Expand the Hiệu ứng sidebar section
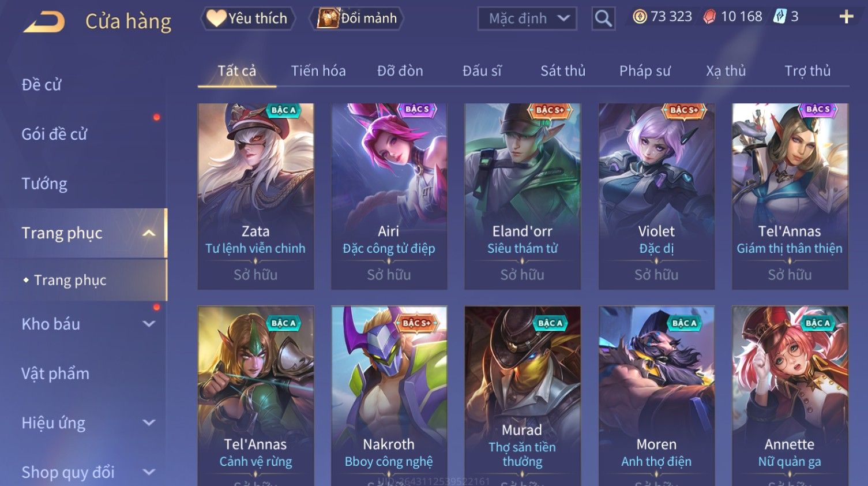The height and width of the screenshot is (486, 868). pyautogui.click(x=149, y=423)
